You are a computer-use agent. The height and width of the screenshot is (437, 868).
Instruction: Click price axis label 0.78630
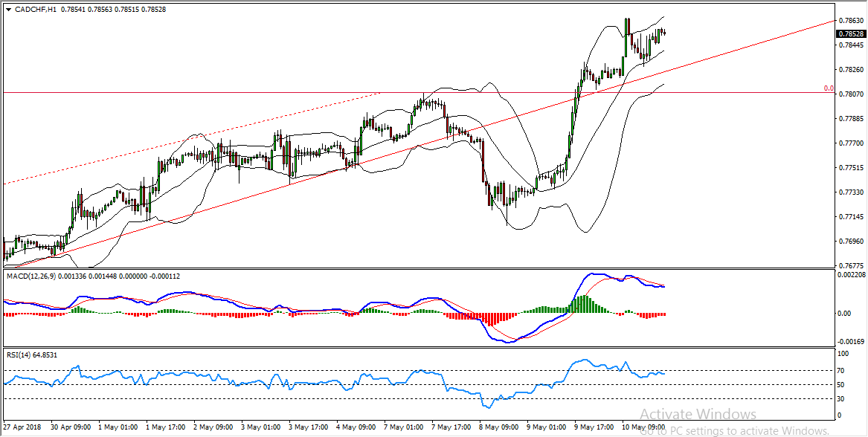[852, 21]
